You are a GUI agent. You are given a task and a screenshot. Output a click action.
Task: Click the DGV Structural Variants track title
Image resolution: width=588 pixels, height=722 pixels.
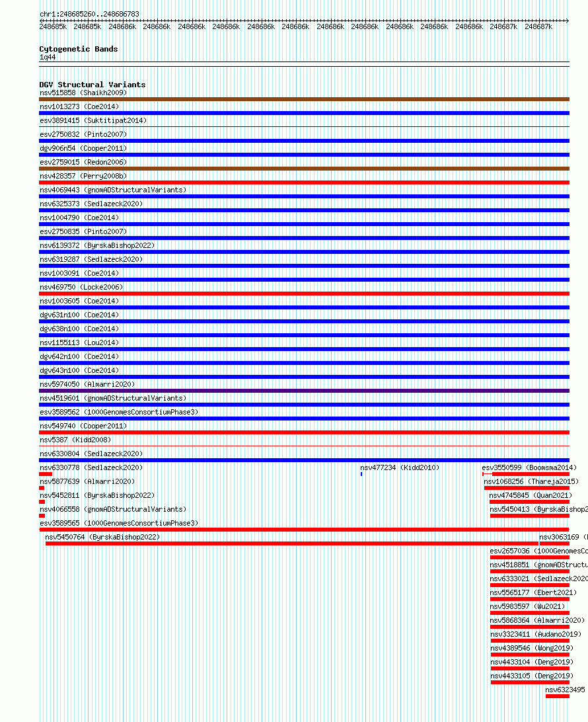coord(92,84)
